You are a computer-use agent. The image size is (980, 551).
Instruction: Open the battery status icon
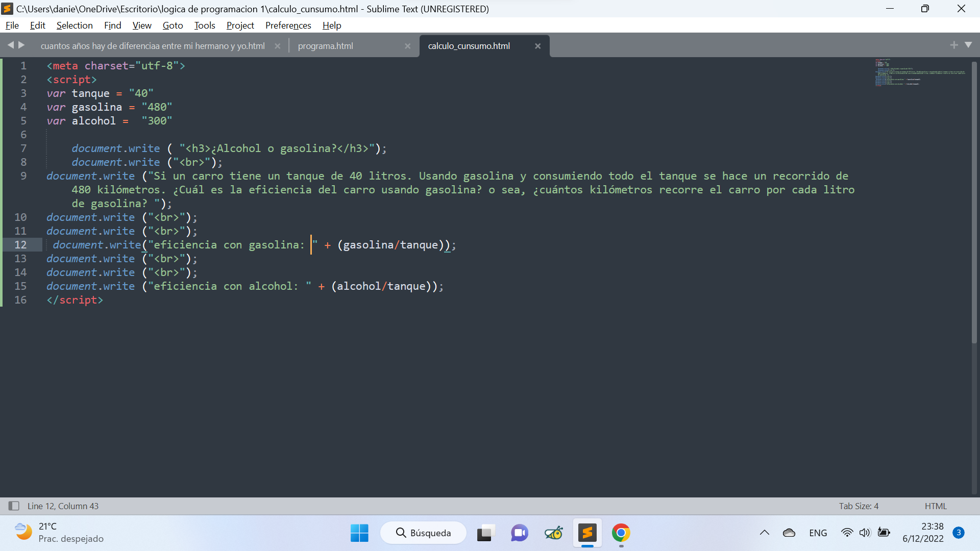884,533
